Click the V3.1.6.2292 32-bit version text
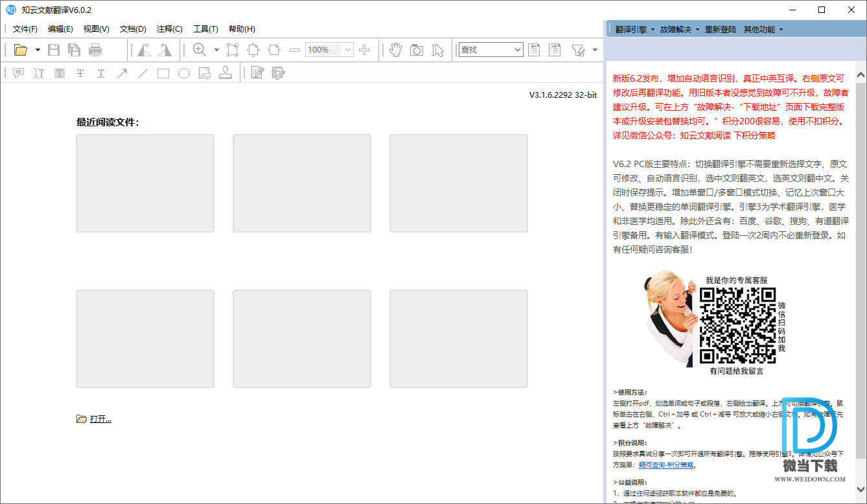 point(563,95)
